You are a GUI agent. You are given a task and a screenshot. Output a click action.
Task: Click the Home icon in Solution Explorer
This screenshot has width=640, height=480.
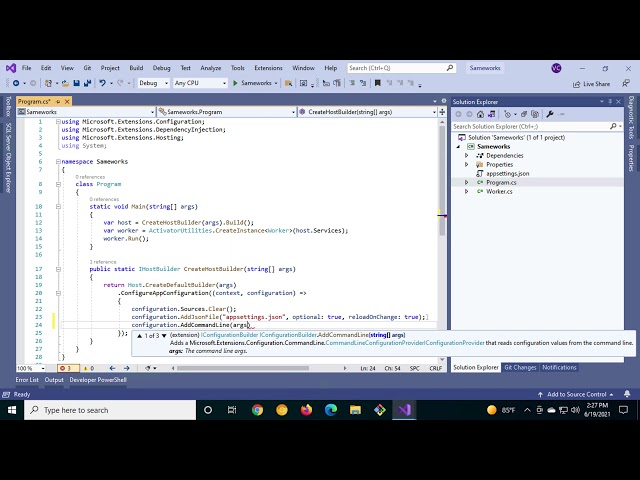(x=480, y=114)
